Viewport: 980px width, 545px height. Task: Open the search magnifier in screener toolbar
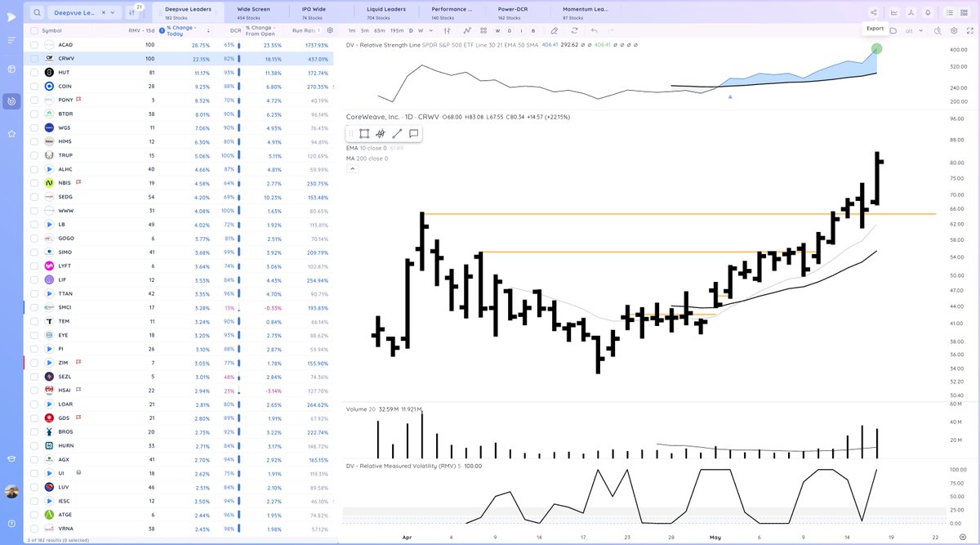[38, 12]
